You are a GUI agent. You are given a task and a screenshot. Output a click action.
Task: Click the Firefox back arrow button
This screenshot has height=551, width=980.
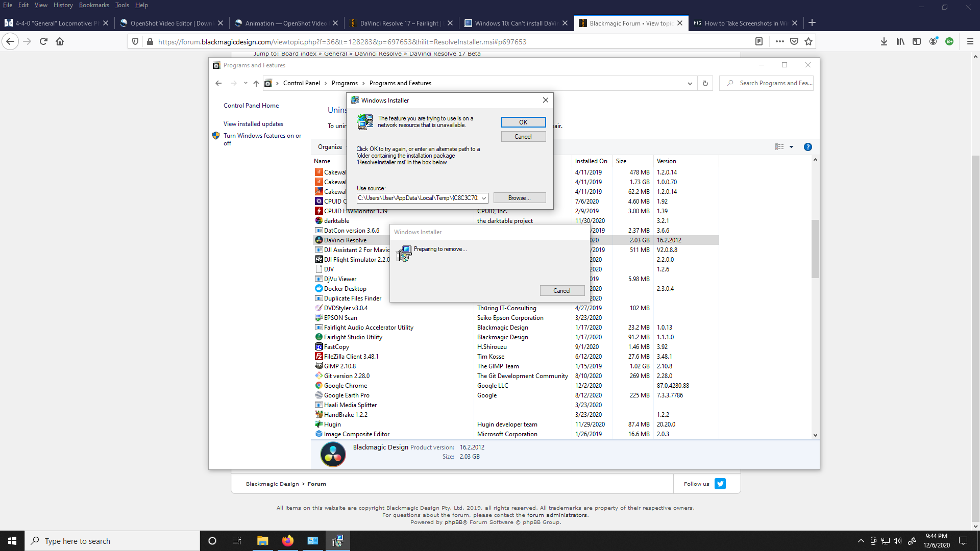point(10,42)
